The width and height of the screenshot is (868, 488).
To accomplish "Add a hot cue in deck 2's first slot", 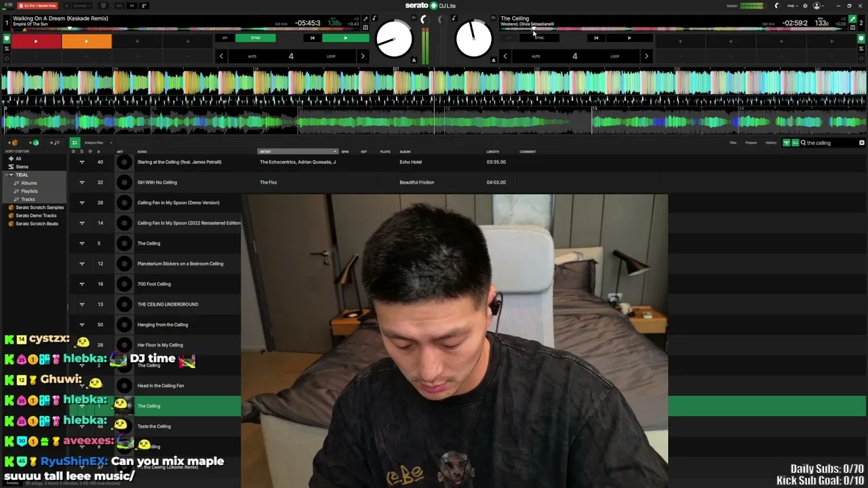I will point(680,41).
